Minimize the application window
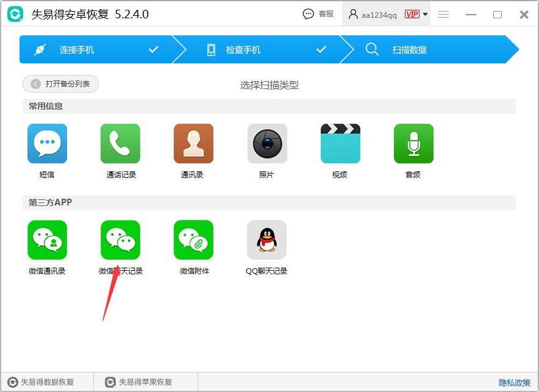The image size is (539, 392). [471, 15]
